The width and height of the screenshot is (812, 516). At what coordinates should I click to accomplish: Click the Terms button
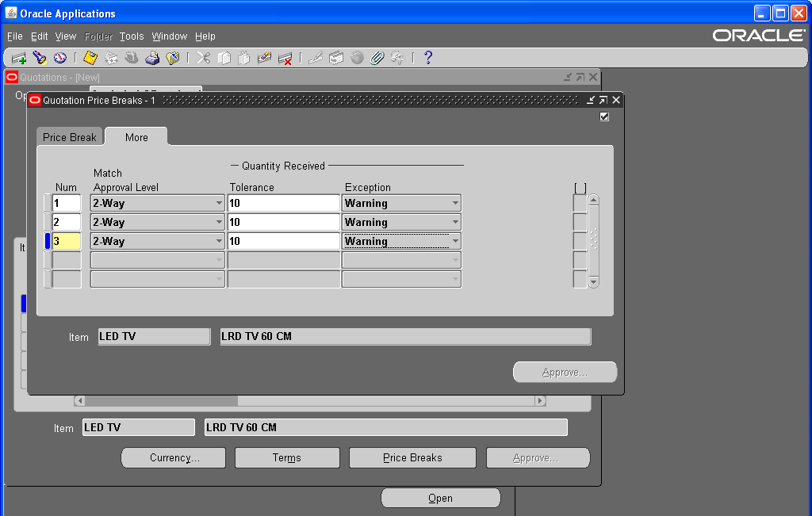click(x=287, y=457)
